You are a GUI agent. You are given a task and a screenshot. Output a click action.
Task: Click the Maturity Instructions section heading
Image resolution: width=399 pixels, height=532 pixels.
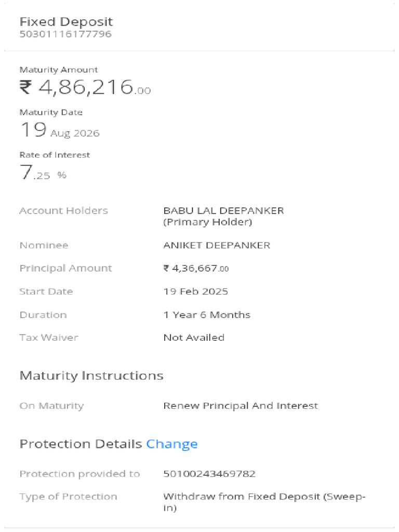click(91, 376)
